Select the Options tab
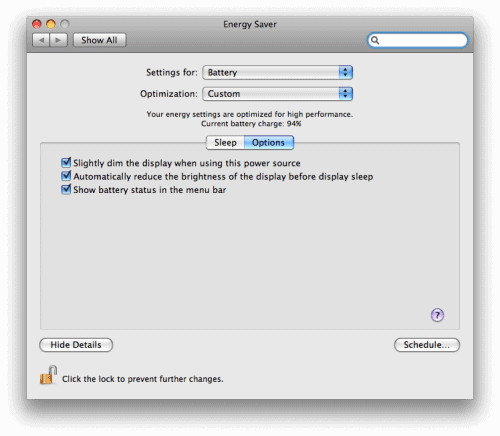The image size is (500, 436). click(269, 142)
